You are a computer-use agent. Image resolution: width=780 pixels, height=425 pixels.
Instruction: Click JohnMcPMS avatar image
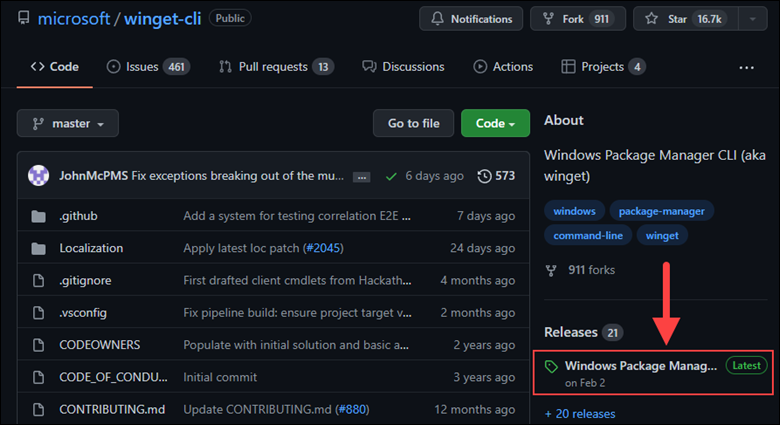[x=38, y=176]
